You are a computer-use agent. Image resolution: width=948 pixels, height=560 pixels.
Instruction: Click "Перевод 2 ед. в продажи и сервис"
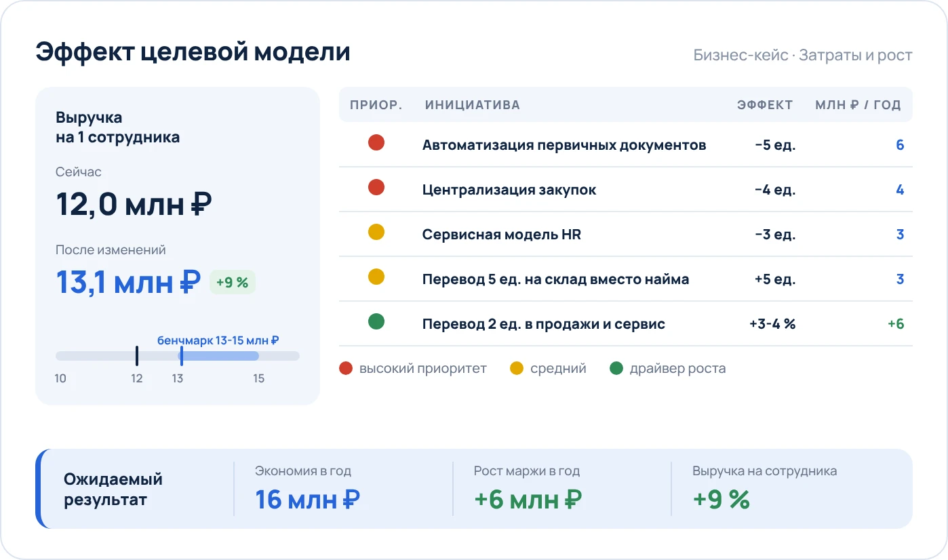click(544, 324)
